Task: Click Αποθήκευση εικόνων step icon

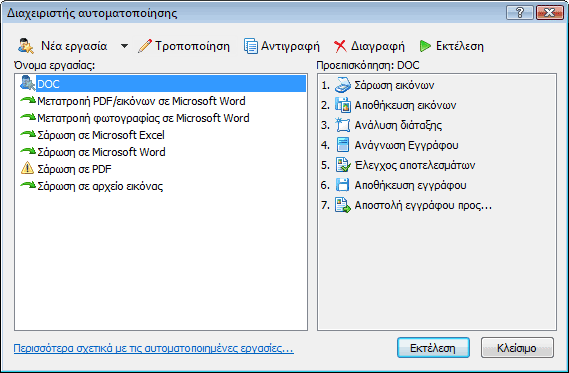Action: coord(343,105)
